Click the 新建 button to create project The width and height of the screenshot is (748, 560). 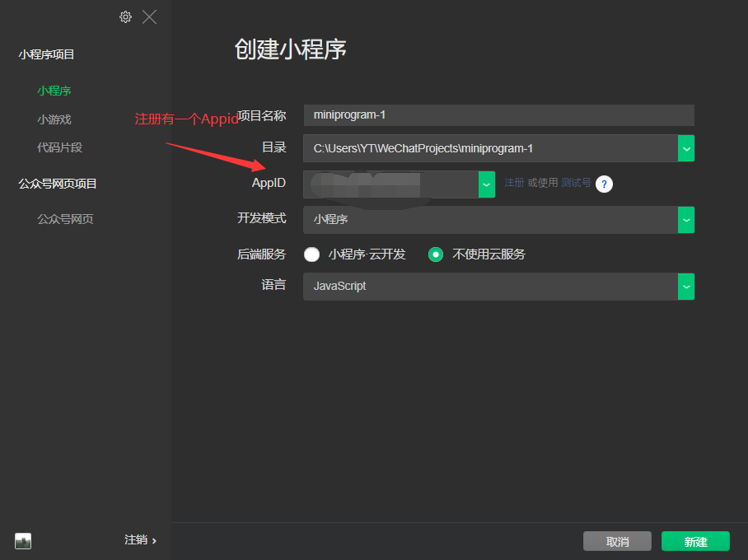point(695,541)
